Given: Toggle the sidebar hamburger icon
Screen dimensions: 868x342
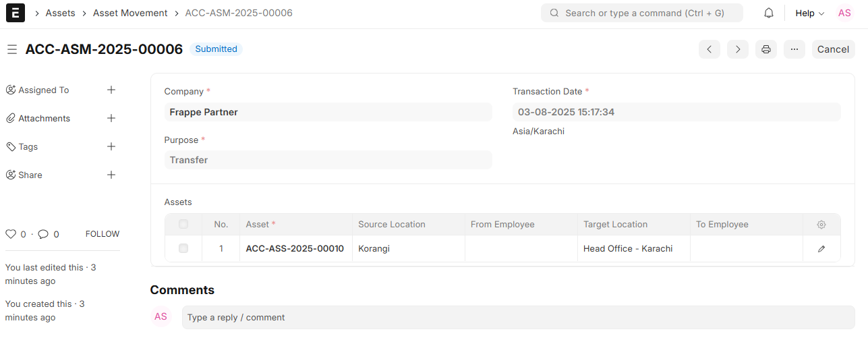Looking at the screenshot, I should (x=11, y=49).
